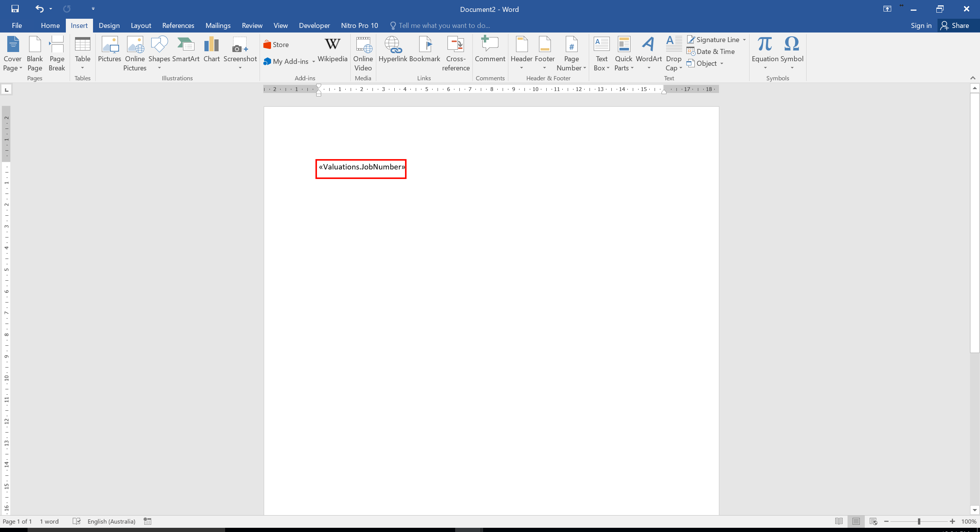Insert a Page Break

[x=57, y=54]
